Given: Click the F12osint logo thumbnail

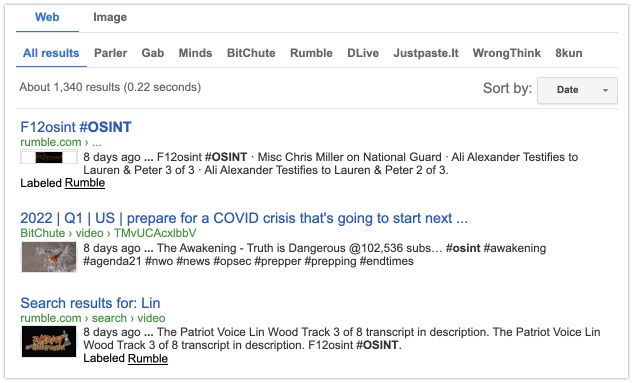Looking at the screenshot, I should 49,157.
